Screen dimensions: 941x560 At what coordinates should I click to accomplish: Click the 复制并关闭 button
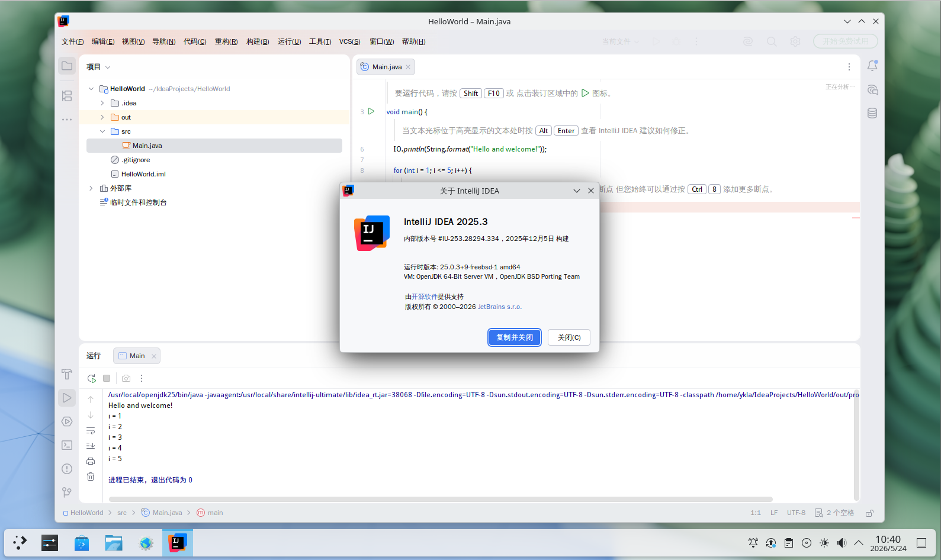515,337
